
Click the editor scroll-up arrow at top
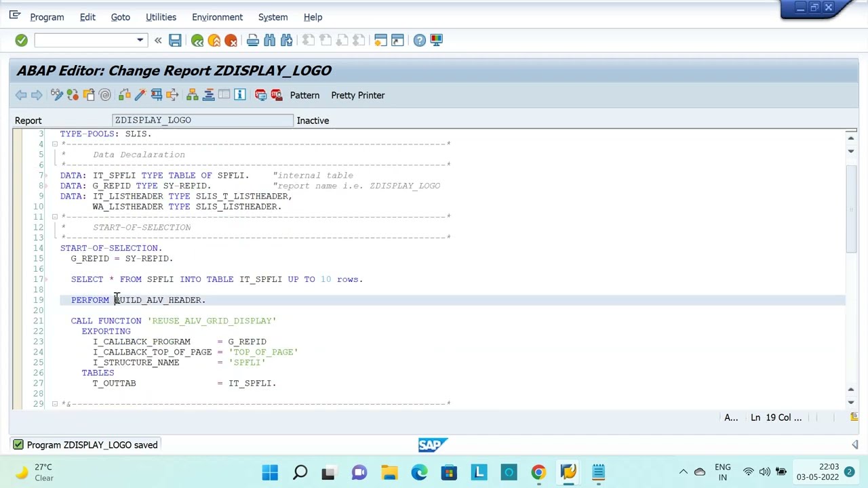850,139
